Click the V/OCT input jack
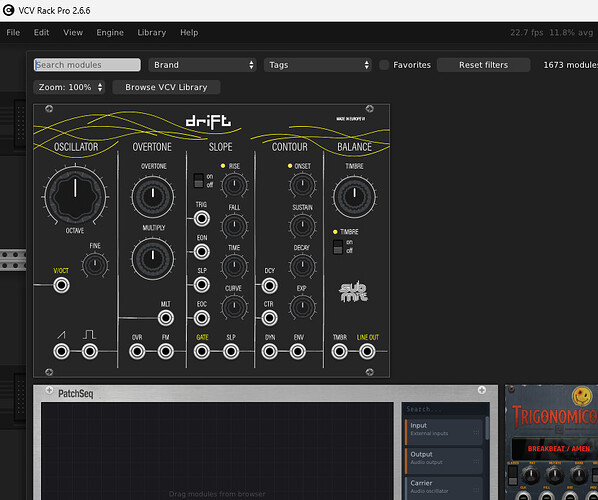This screenshot has height=500, width=598. tap(61, 285)
